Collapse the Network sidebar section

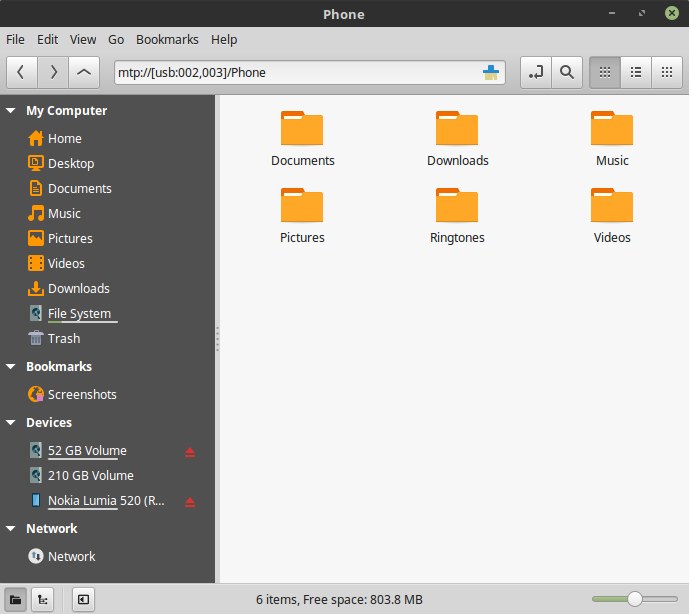(11, 529)
